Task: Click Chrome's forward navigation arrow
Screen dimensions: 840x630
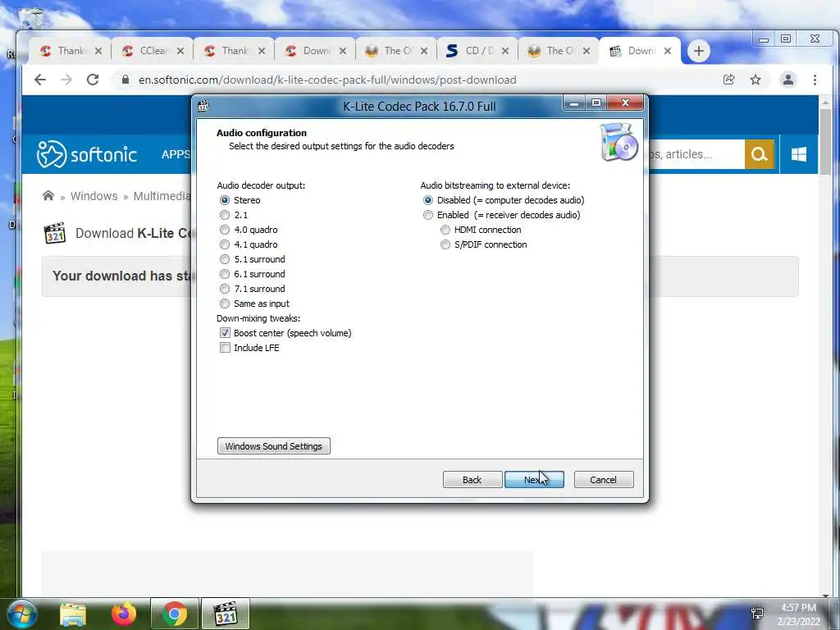Action: (66, 80)
